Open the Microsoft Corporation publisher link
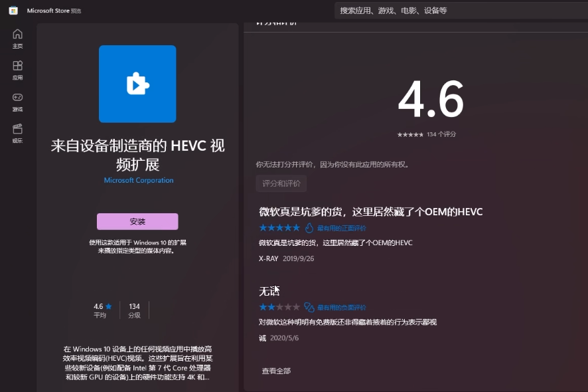Image resolution: width=588 pixels, height=392 pixels. pos(139,180)
